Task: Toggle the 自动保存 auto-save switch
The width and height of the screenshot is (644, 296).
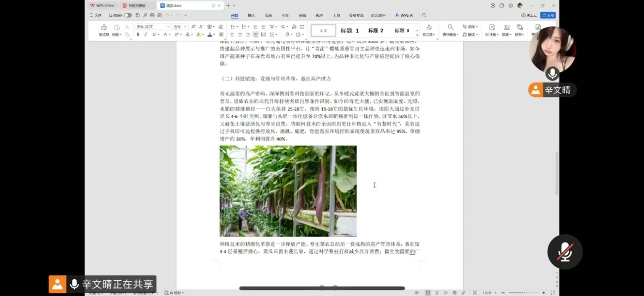Action: click(x=127, y=15)
